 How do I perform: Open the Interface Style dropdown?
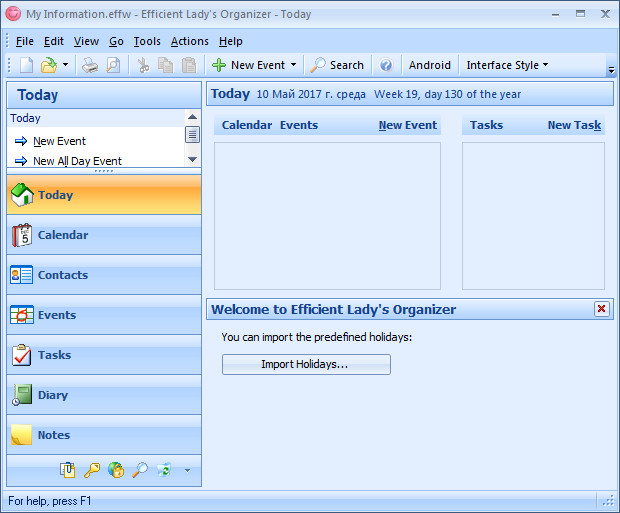(x=507, y=65)
